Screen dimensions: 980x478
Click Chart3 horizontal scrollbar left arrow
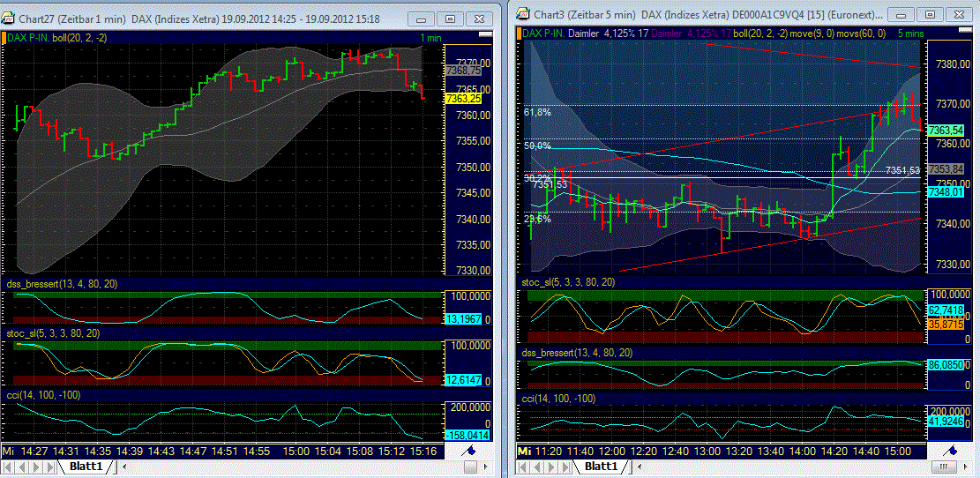pos(638,467)
